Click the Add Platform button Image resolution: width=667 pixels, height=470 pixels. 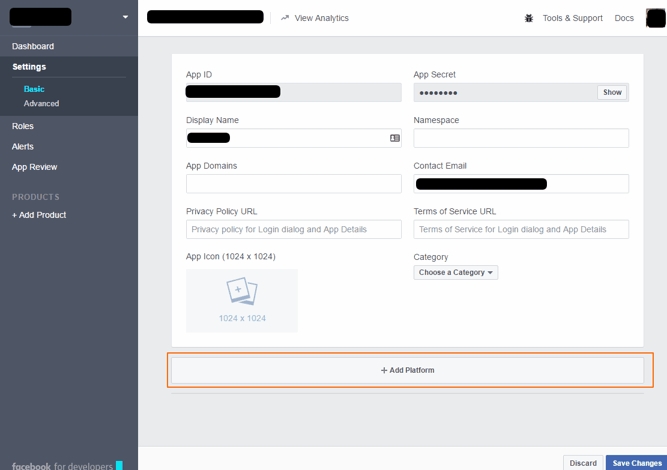[408, 370]
